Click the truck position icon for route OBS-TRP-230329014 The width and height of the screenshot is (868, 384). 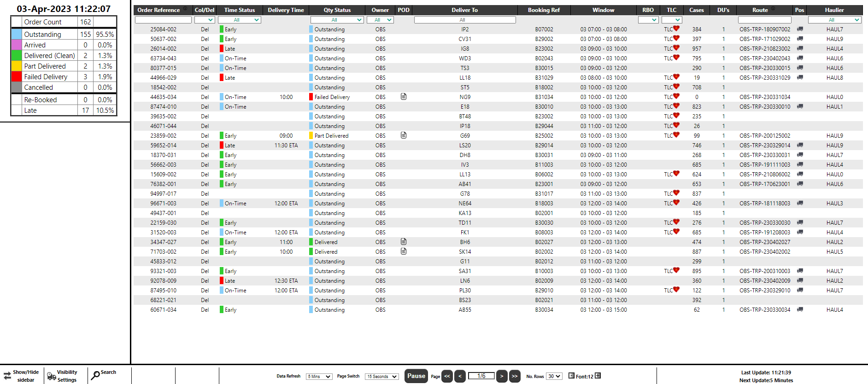point(800,145)
